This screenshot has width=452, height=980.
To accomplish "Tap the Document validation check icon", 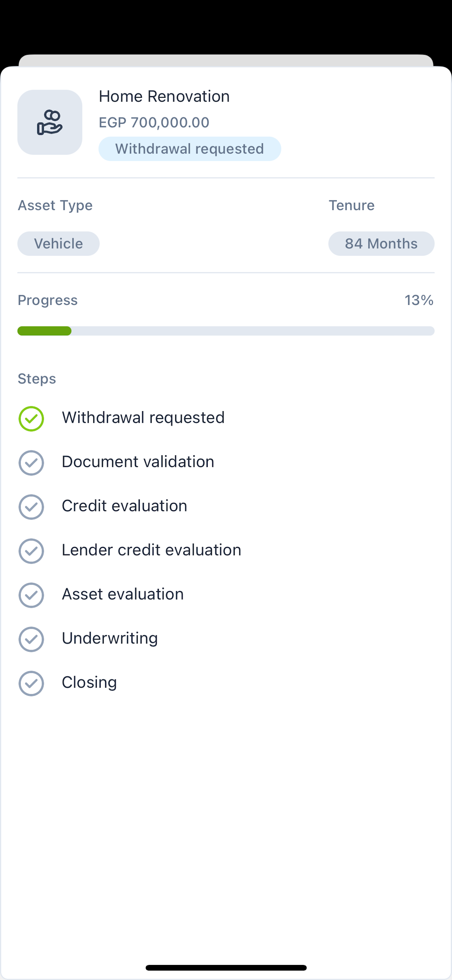I will [31, 463].
